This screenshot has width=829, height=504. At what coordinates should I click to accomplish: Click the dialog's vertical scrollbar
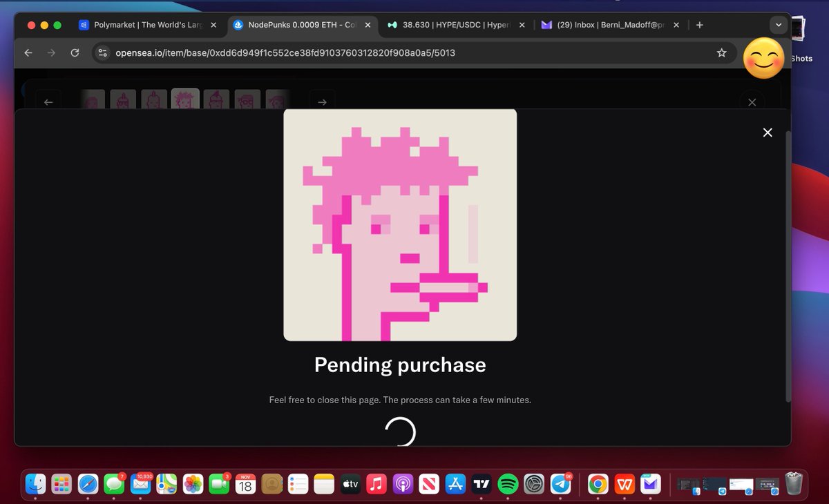pyautogui.click(x=788, y=266)
